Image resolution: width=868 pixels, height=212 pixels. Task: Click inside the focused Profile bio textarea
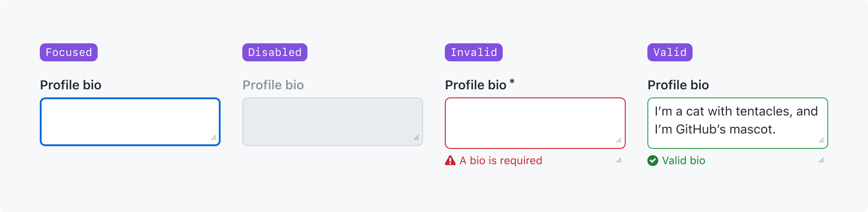[x=130, y=122]
